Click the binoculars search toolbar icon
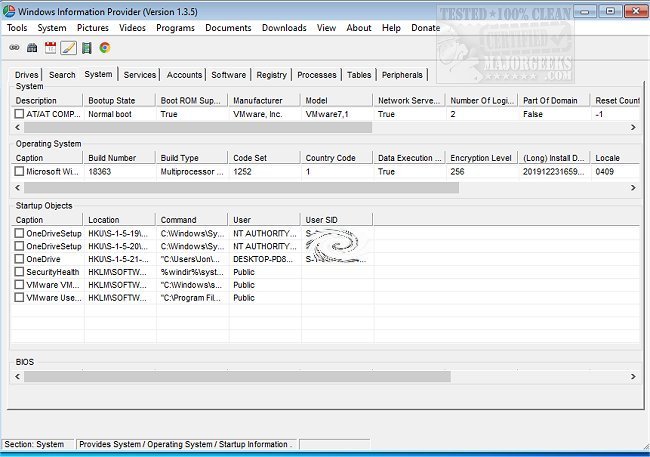Screen dimensions: 650x457 tap(32, 48)
